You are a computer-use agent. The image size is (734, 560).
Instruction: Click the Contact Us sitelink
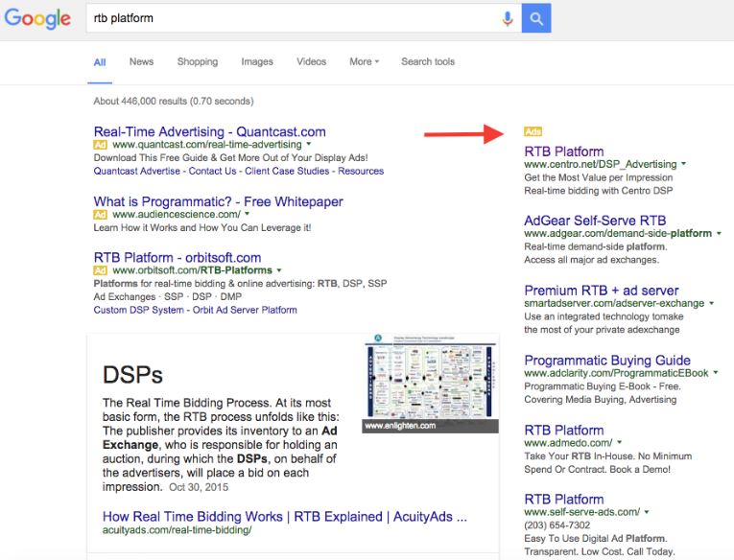pos(212,171)
